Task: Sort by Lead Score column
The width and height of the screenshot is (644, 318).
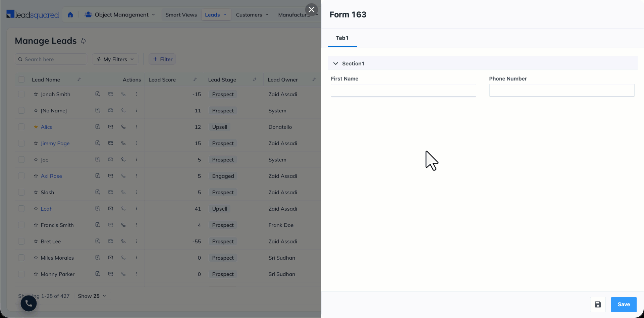Action: [195, 79]
